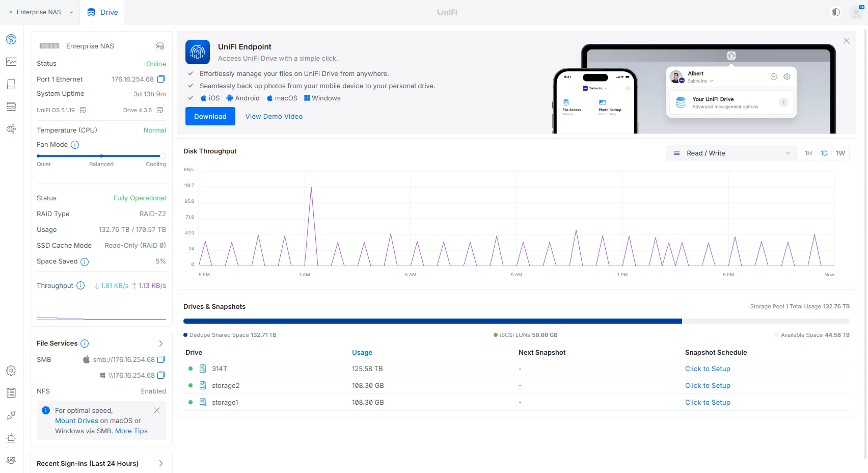
Task: Open the More Tips link
Action: pyautogui.click(x=131, y=431)
